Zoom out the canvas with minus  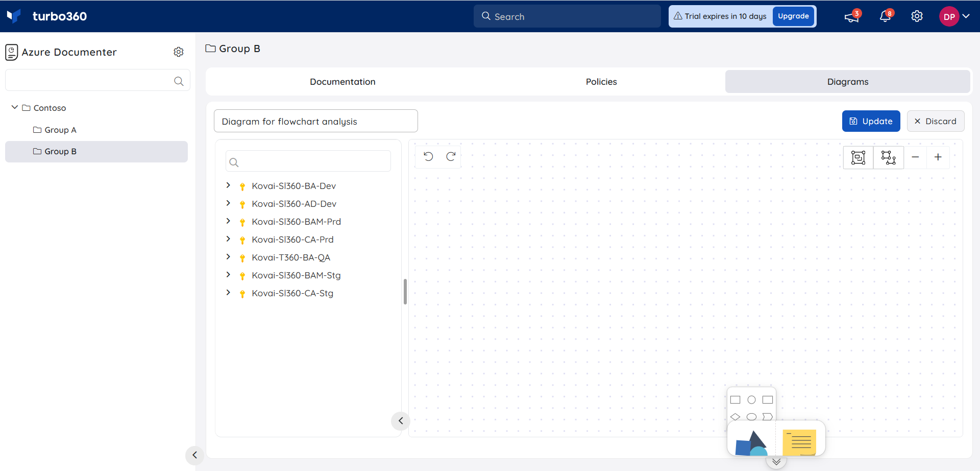915,157
